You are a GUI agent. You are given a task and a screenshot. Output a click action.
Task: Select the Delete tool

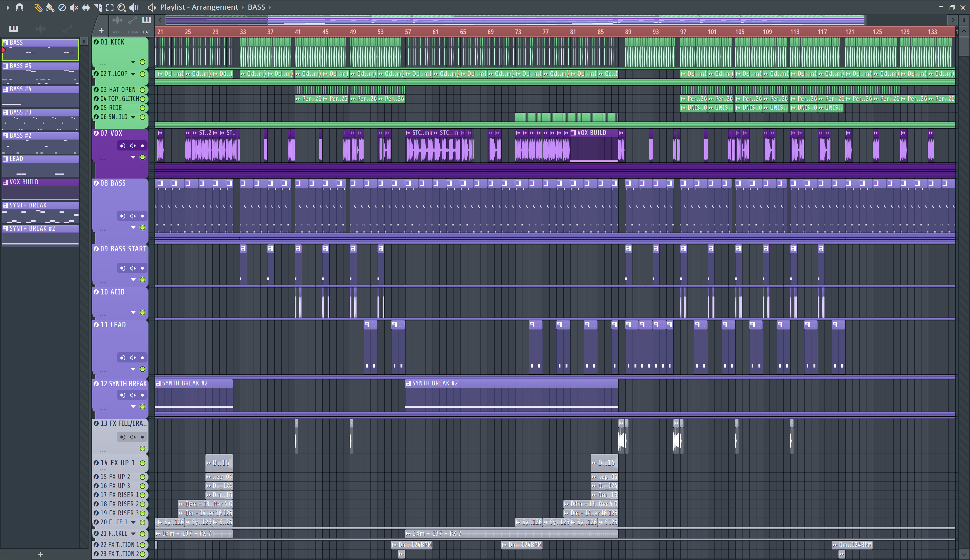[x=62, y=7]
